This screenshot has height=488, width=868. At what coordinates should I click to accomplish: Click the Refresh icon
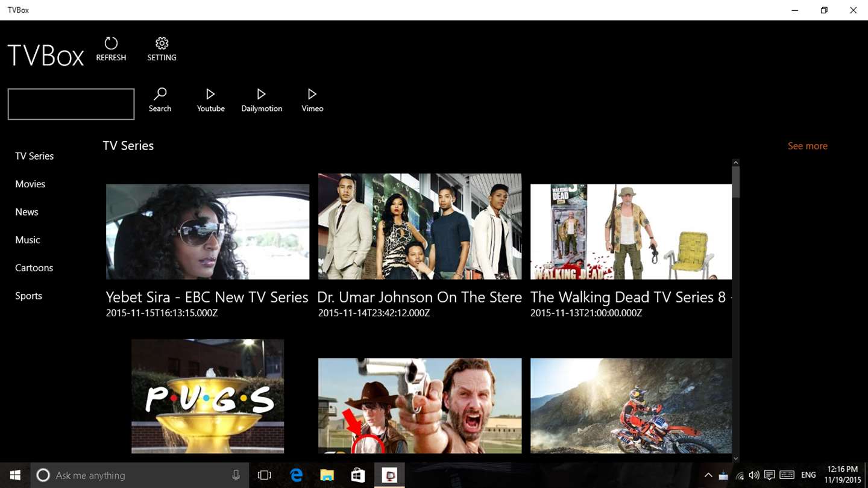click(111, 43)
